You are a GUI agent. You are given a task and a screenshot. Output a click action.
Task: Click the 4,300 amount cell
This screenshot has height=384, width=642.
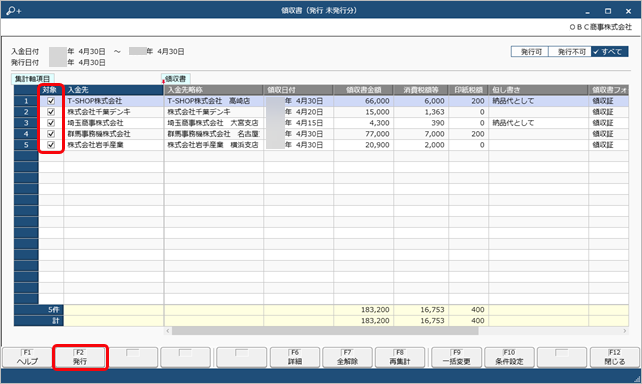(364, 123)
